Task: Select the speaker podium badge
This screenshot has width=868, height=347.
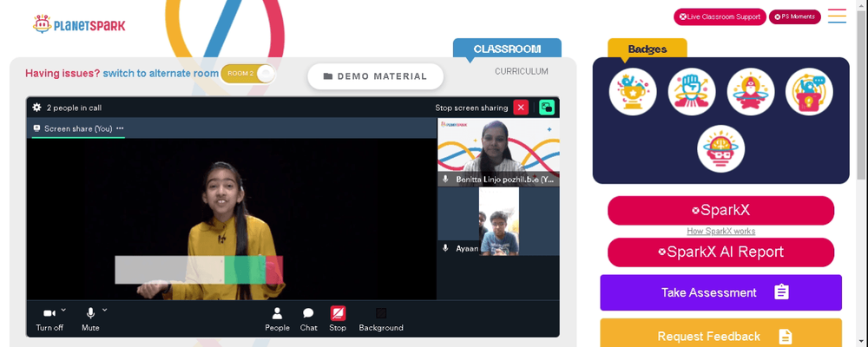Action: 809,92
